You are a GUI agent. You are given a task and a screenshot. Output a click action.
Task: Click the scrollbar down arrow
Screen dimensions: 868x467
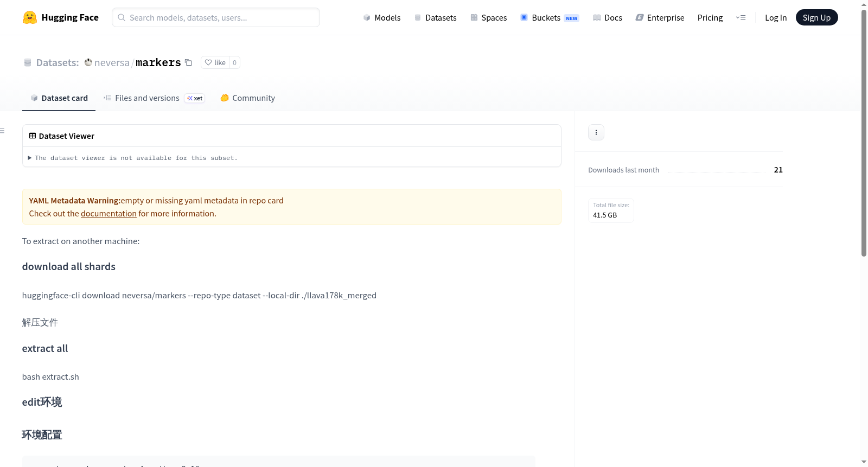(864, 462)
